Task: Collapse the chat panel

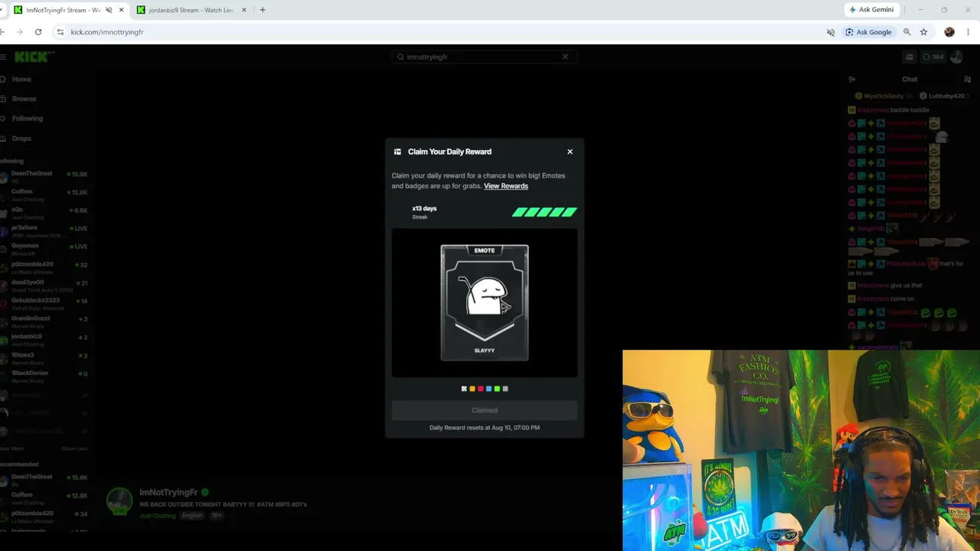Action: point(852,80)
